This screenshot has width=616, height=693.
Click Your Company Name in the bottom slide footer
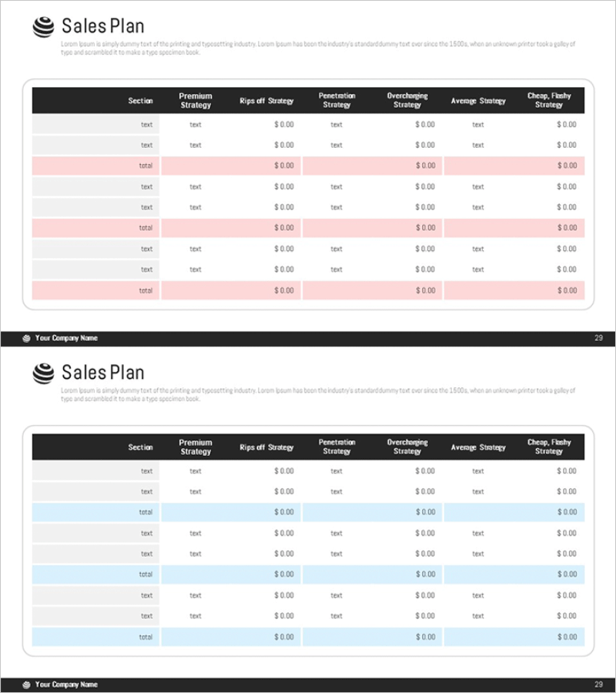click(66, 685)
